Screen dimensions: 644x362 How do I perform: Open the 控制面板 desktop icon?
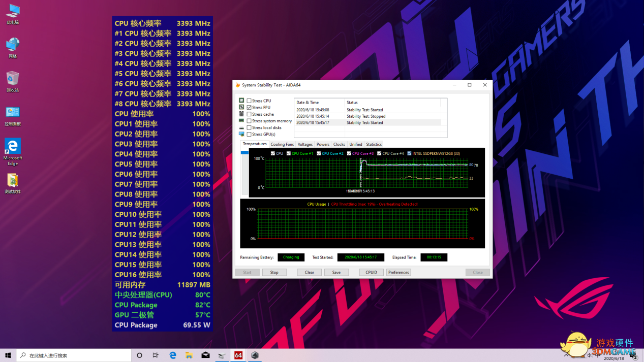[13, 113]
